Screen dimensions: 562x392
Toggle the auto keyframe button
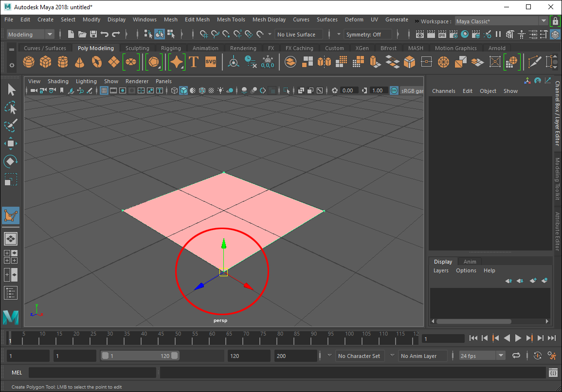pos(537,356)
